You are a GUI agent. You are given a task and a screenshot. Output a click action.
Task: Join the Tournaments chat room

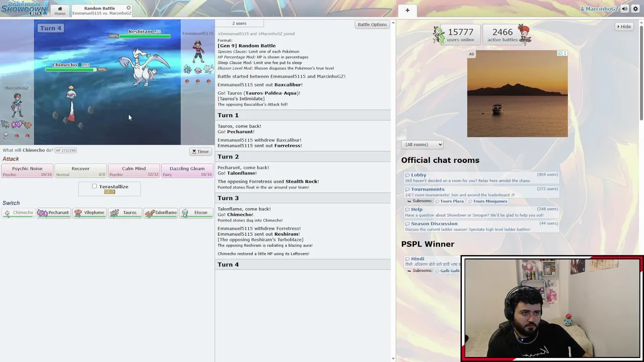pos(482,192)
